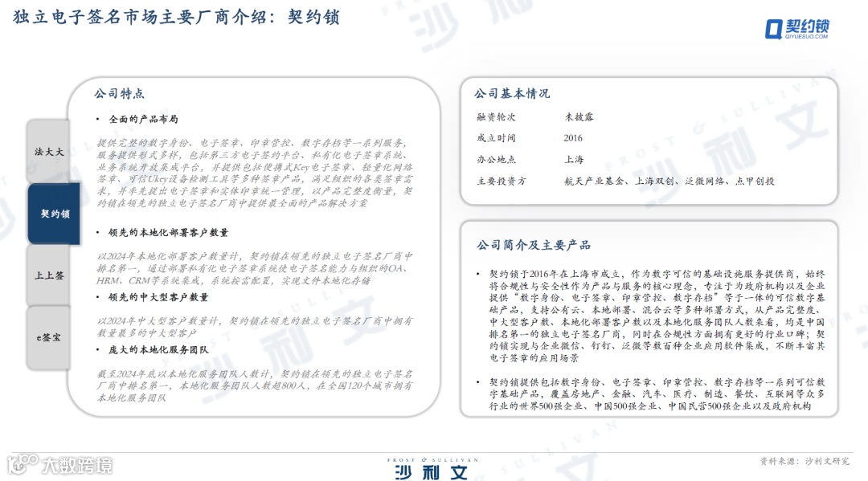This screenshot has width=868, height=481.
Task: Select the 上上签 side tab
Action: pos(48,275)
